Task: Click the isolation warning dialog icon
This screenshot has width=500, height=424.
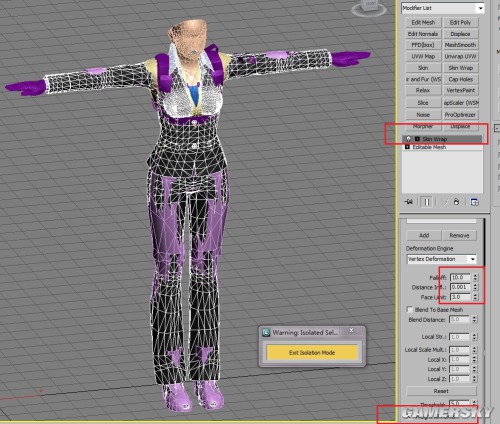Action: (266, 332)
